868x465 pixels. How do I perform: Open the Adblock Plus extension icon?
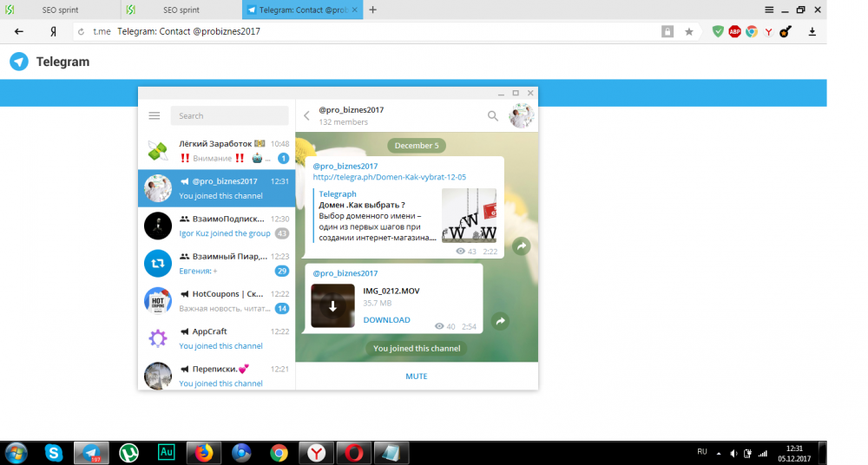pos(734,31)
